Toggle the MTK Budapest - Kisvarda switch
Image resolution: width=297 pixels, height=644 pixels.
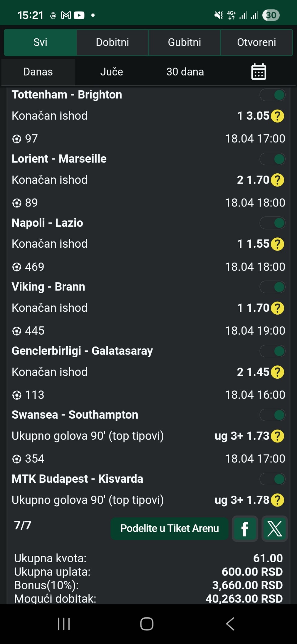point(273,479)
